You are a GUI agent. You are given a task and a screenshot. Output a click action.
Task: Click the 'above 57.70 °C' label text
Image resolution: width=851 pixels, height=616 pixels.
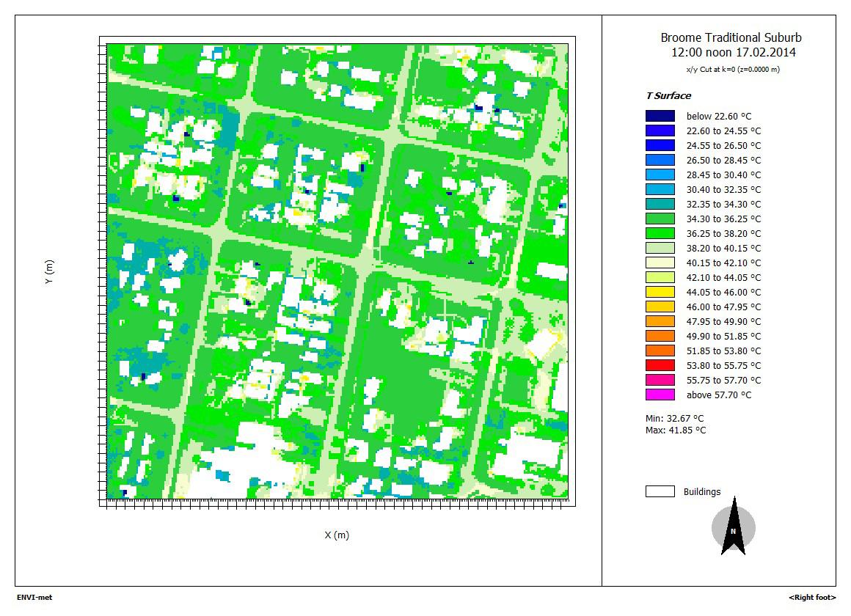(x=718, y=395)
